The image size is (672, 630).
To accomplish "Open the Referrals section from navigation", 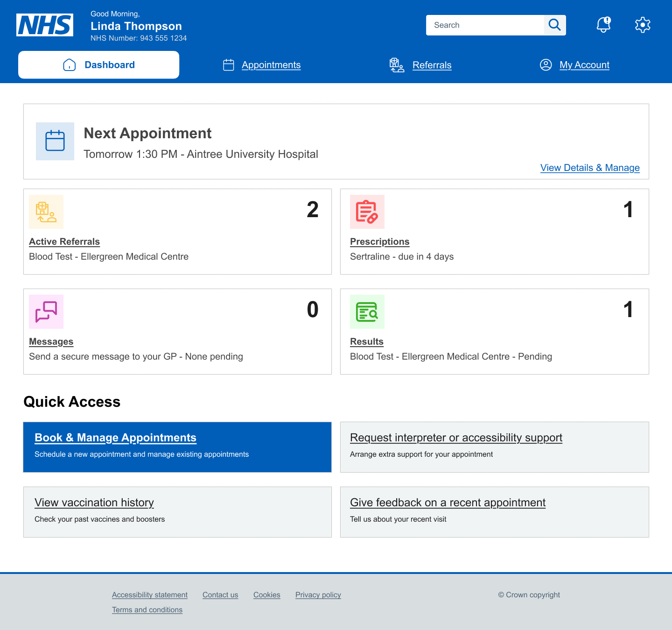I will (x=432, y=65).
